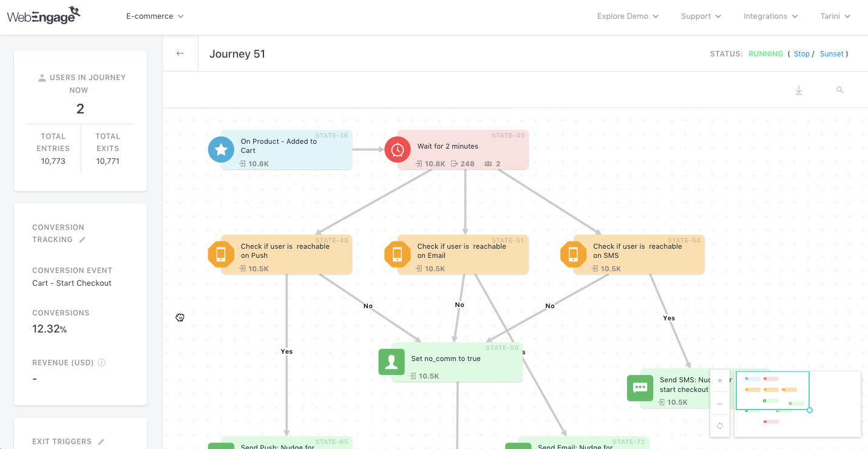Click the Total Entries value 10,773
The image size is (868, 449).
tap(53, 161)
